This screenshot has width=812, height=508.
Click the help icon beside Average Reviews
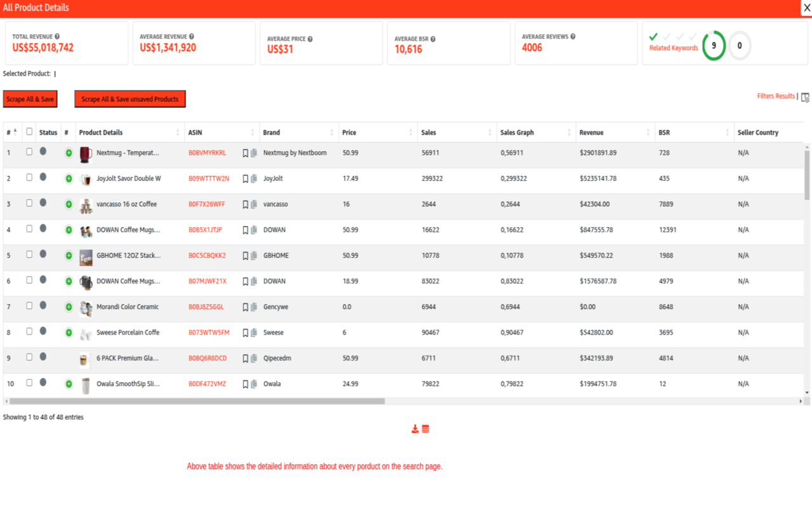pyautogui.click(x=573, y=37)
